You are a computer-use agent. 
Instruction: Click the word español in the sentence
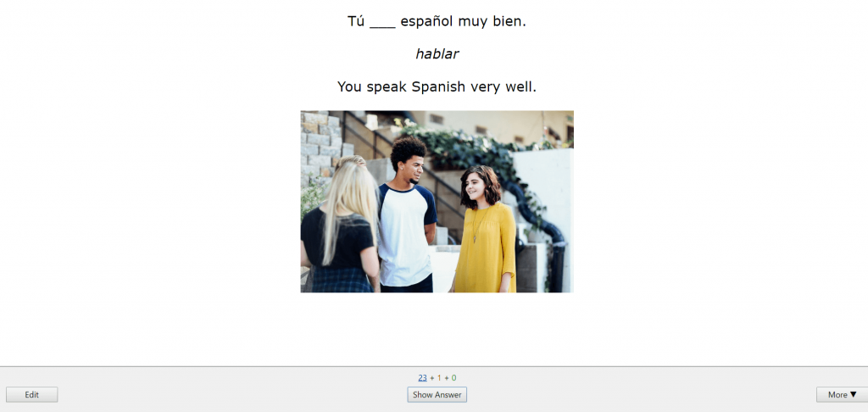(432, 22)
